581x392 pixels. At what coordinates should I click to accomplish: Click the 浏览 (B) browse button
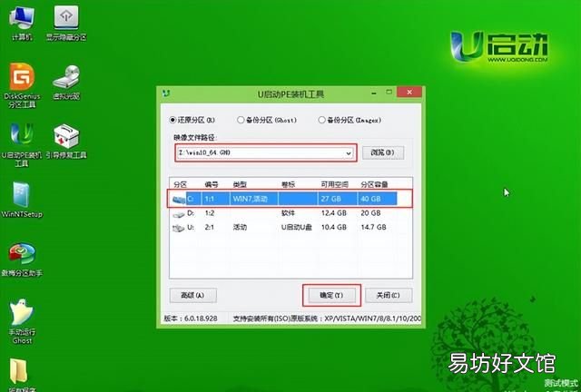coord(383,152)
